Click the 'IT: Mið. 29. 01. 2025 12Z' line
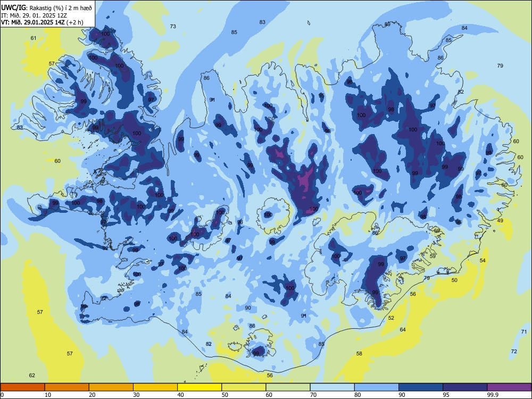The height and width of the screenshot is (399, 532). (x=34, y=15)
